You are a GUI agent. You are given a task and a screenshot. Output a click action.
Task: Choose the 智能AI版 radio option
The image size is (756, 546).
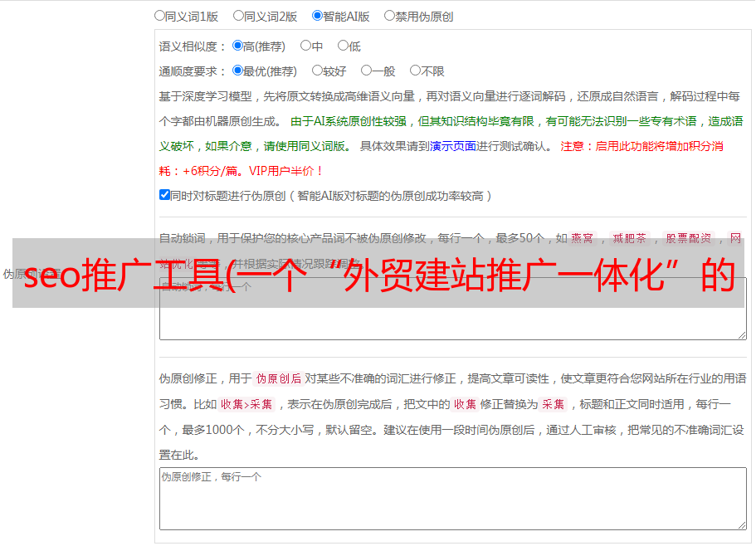point(317,16)
